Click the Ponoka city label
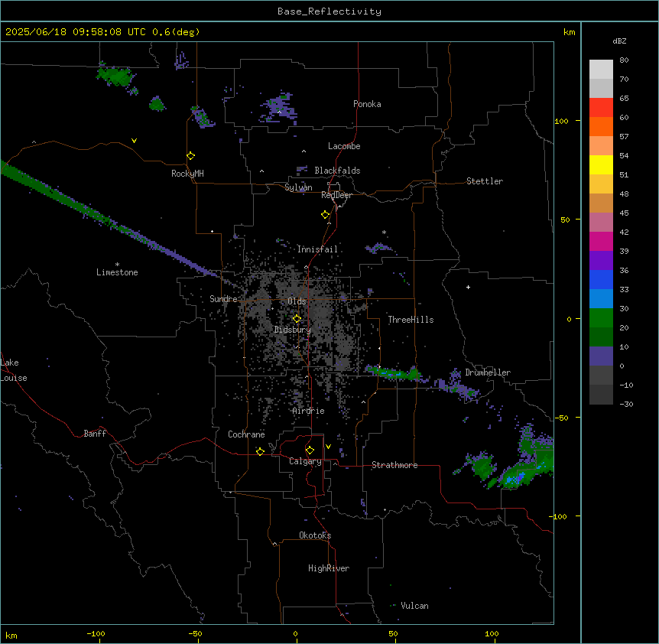Screen dimensions: 659x644 click(x=367, y=104)
